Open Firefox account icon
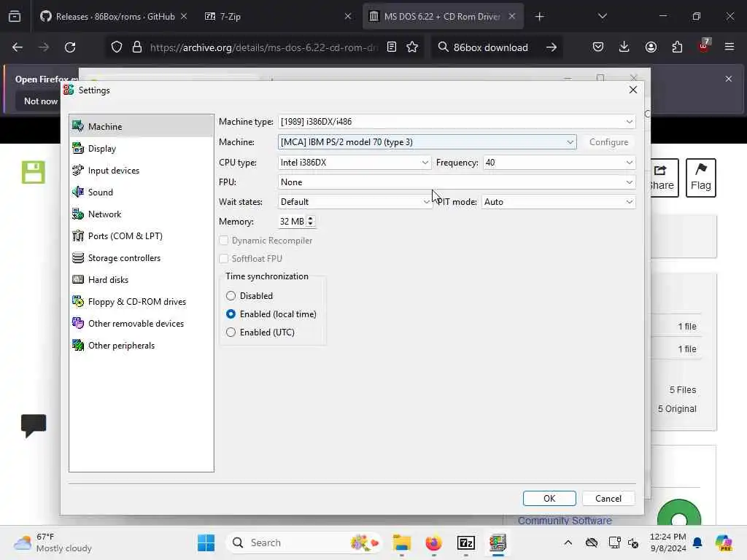The width and height of the screenshot is (747, 560). coord(651,47)
